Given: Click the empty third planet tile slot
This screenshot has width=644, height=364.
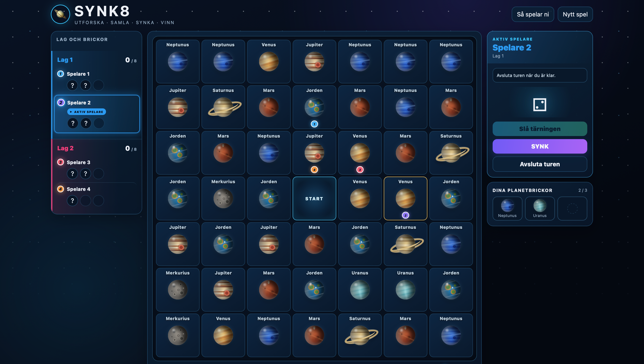Looking at the screenshot, I should (x=572, y=208).
